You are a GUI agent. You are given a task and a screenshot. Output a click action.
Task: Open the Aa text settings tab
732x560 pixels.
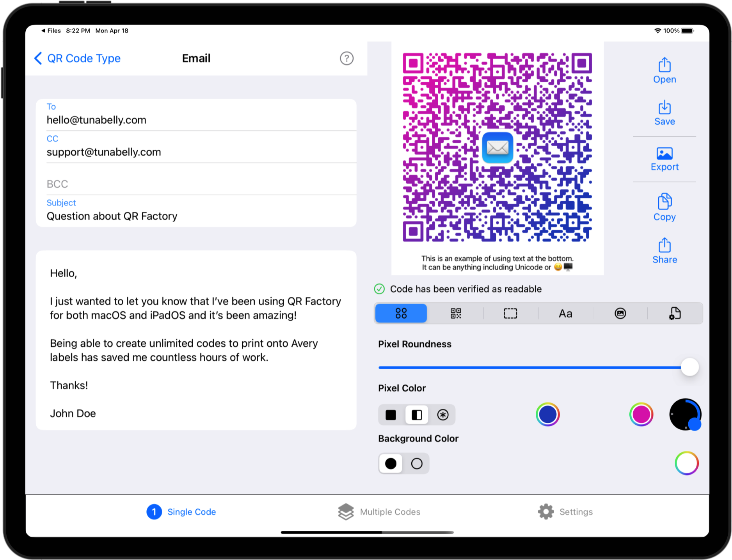tap(565, 314)
